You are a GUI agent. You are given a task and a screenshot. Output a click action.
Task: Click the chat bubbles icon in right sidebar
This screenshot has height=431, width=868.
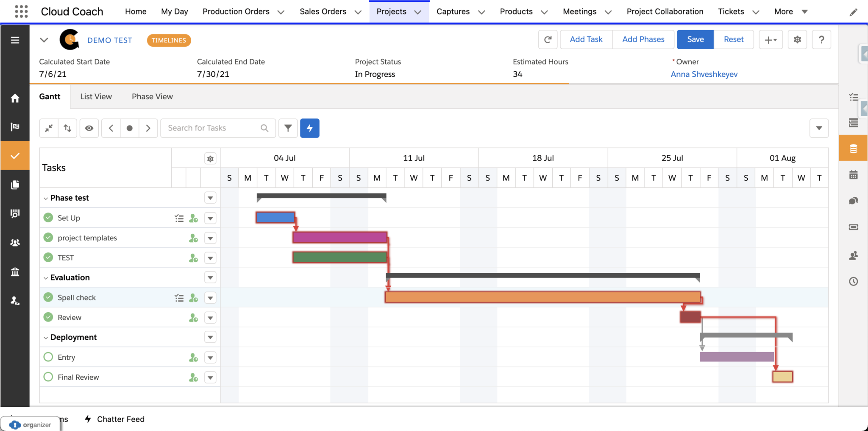pyautogui.click(x=854, y=201)
